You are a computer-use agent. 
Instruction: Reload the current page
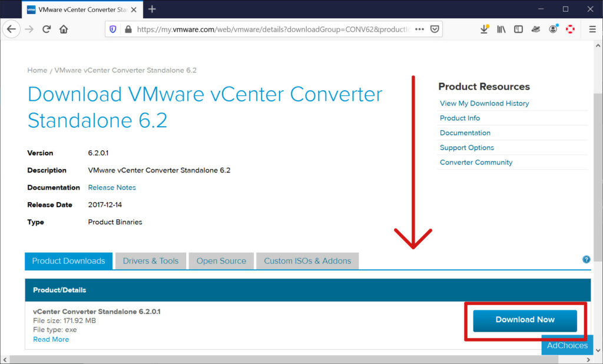[x=47, y=29]
